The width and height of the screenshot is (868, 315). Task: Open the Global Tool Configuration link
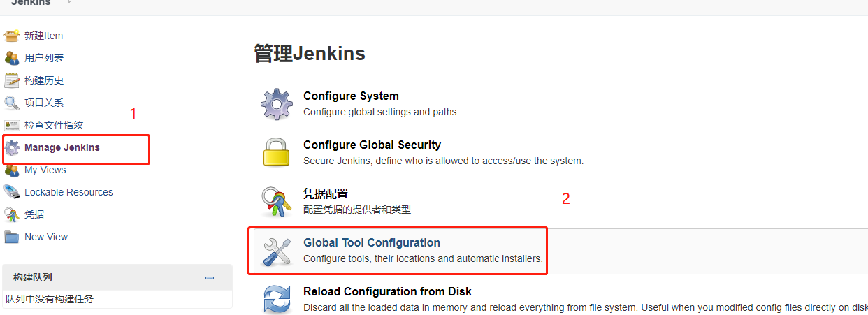coord(372,243)
